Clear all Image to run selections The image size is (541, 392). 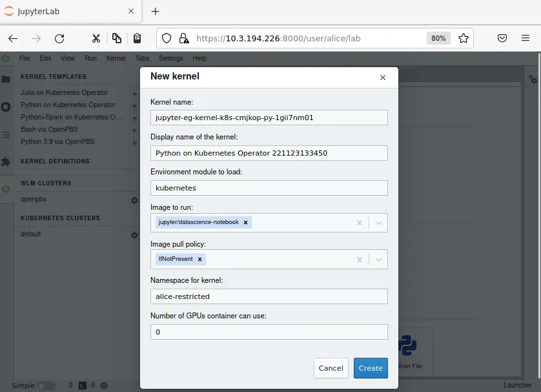coord(360,223)
